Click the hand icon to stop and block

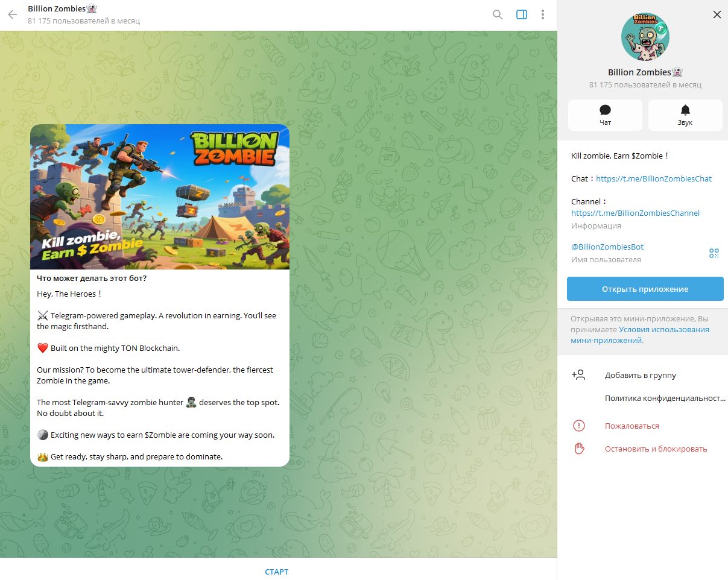579,449
